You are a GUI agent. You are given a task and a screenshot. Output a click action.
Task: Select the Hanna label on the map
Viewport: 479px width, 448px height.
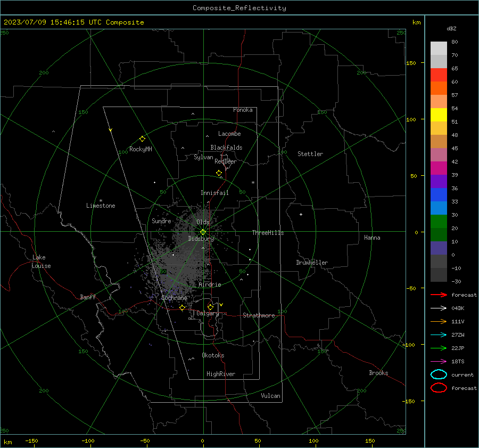tap(372, 238)
